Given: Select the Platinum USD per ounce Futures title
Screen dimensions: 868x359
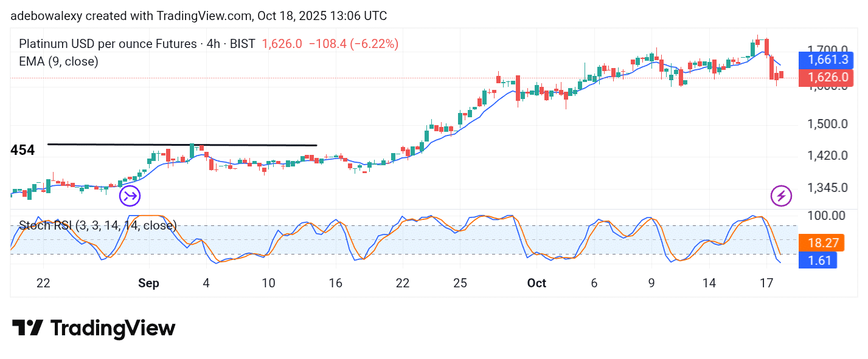Looking at the screenshot, I should coord(108,44).
